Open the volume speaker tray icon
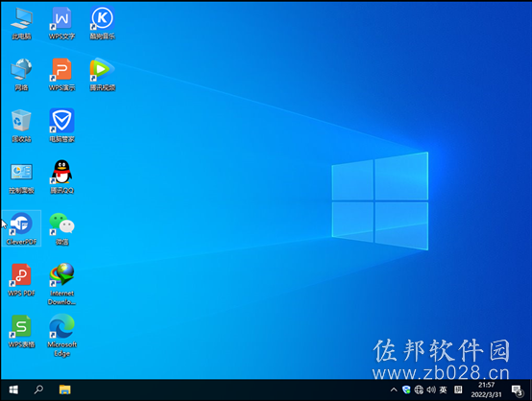Image resolution: width=532 pixels, height=401 pixels. [x=431, y=389]
